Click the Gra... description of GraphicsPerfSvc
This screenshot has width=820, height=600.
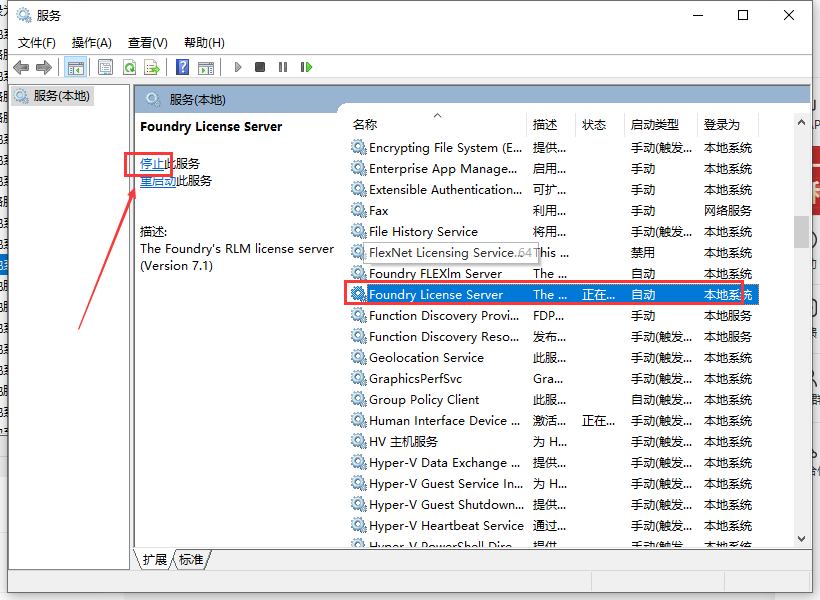(548, 378)
